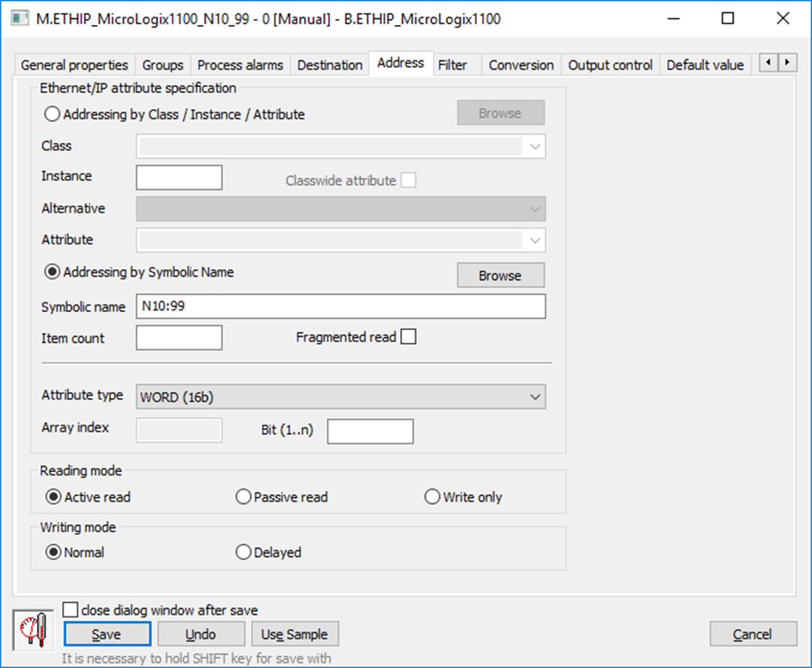Click the Undo button
812x668 pixels.
[x=201, y=634]
